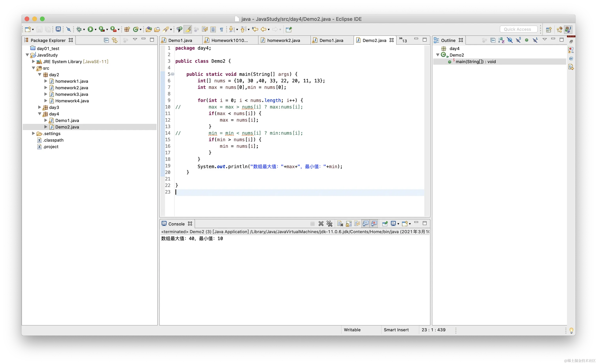The height and width of the screenshot is (364, 597).
Task: Toggle Mark Occurrences highlighter
Action: click(188, 29)
